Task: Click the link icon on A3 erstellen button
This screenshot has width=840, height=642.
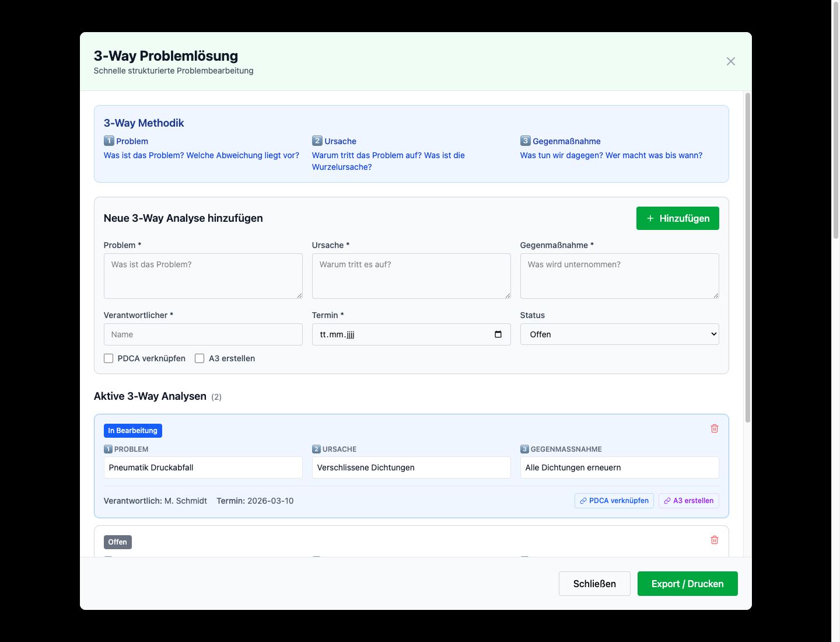Action: pos(667,501)
